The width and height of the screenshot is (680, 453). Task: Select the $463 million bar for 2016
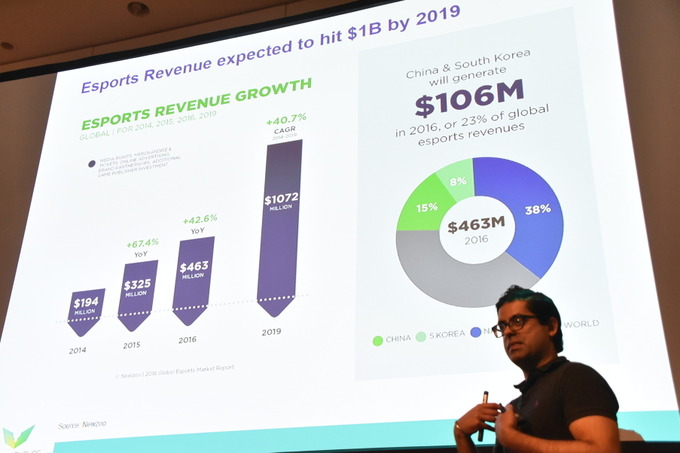[192, 279]
